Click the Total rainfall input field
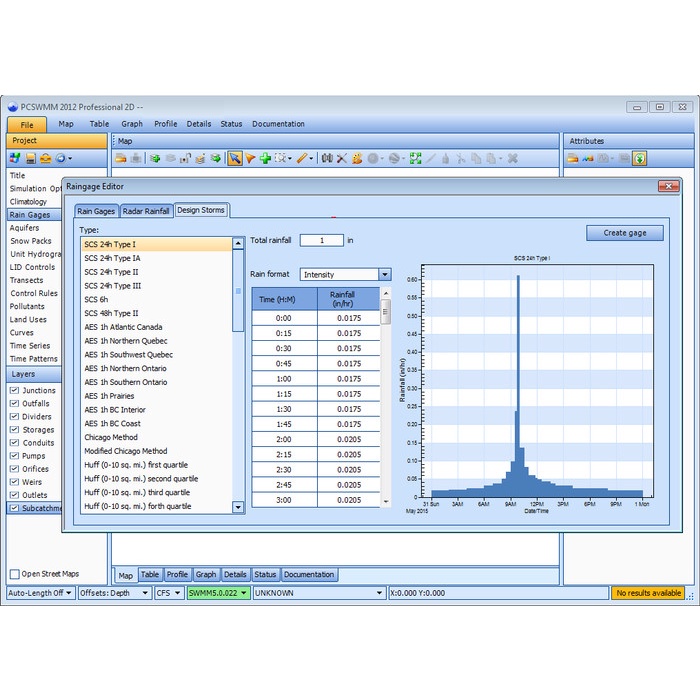This screenshot has width=700, height=700. pos(322,240)
